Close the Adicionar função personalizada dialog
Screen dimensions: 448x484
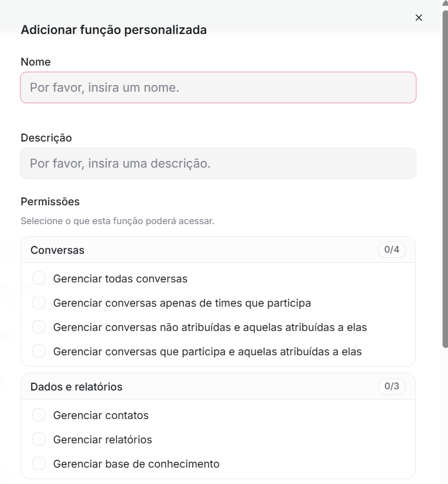point(419,18)
